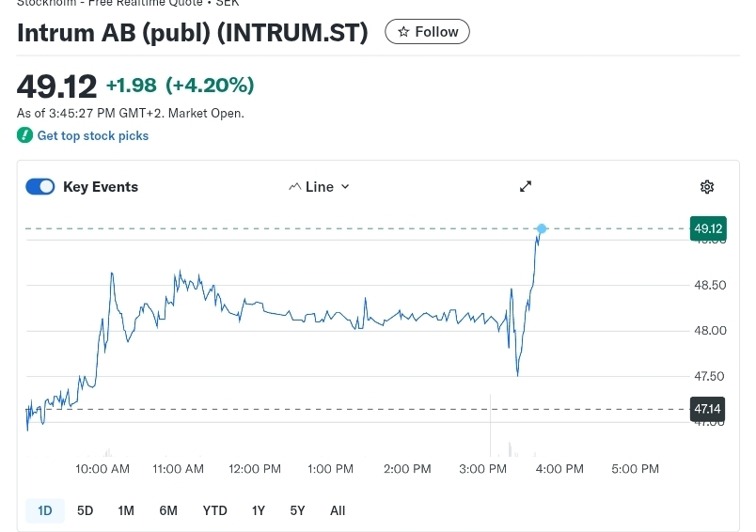Image resolution: width=756 pixels, height=532 pixels.
Task: Show the 1M chart range
Action: pyautogui.click(x=126, y=510)
